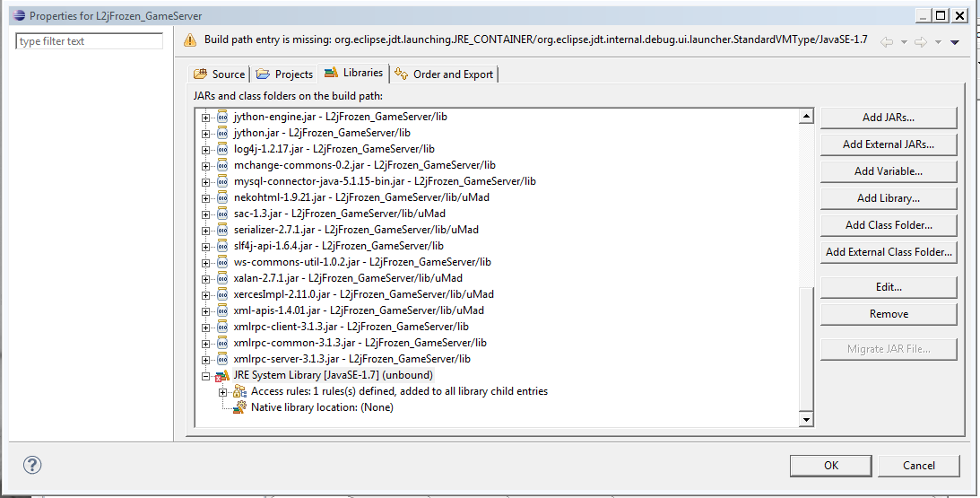The width and height of the screenshot is (980, 498).
Task: Expand the xalan-2.7.1.jar entry
Action: click(205, 279)
